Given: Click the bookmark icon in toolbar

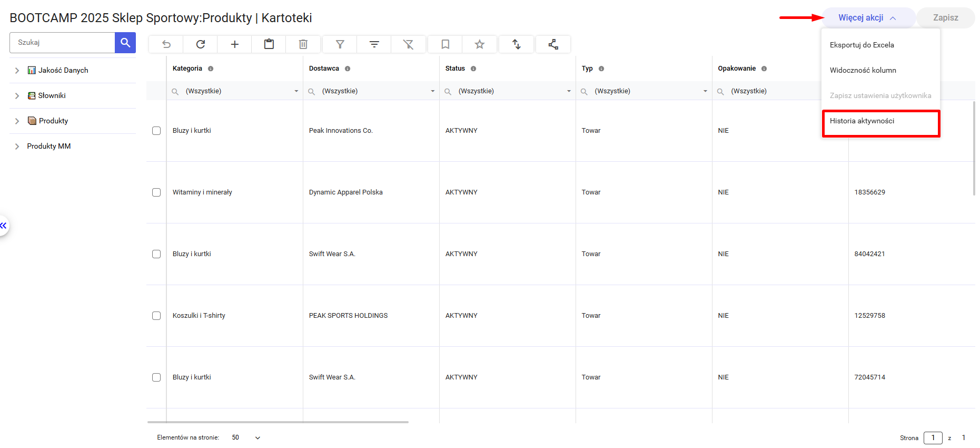Looking at the screenshot, I should coord(445,44).
